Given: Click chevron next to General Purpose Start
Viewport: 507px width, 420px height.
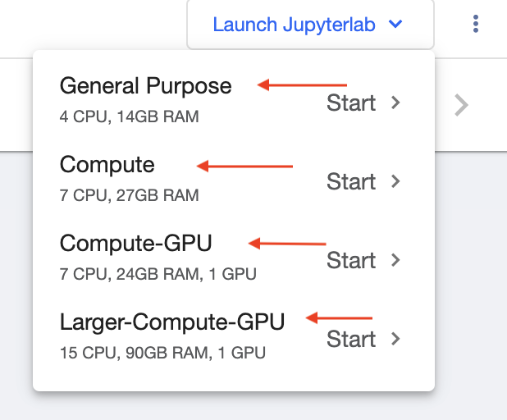Looking at the screenshot, I should tap(395, 103).
